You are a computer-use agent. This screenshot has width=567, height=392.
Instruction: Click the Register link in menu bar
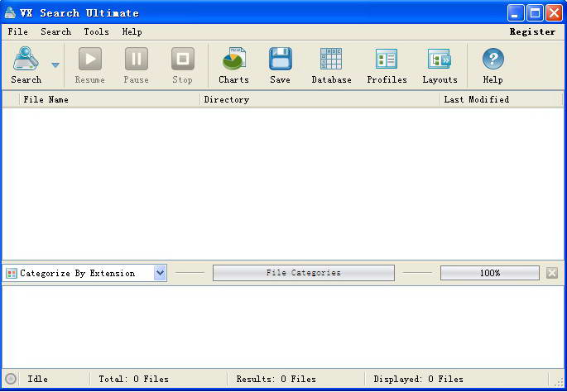pos(532,31)
